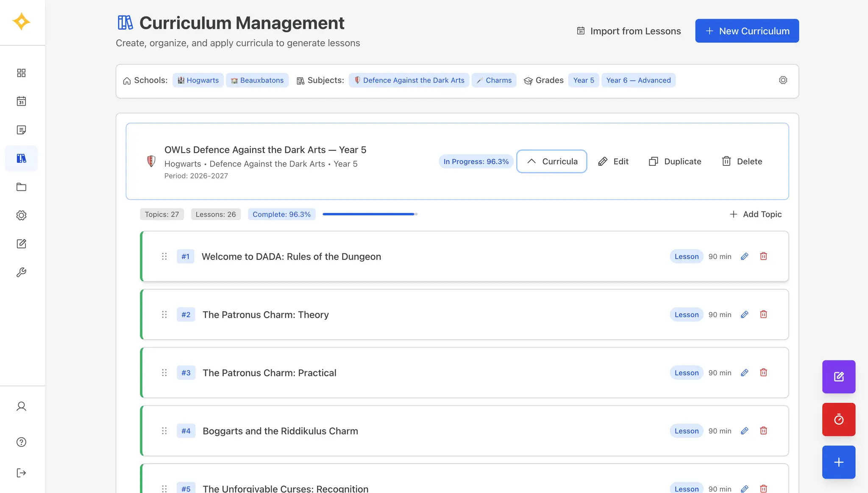Click the blue floating plus button
Viewport: 868px width, 493px height.
839,462
